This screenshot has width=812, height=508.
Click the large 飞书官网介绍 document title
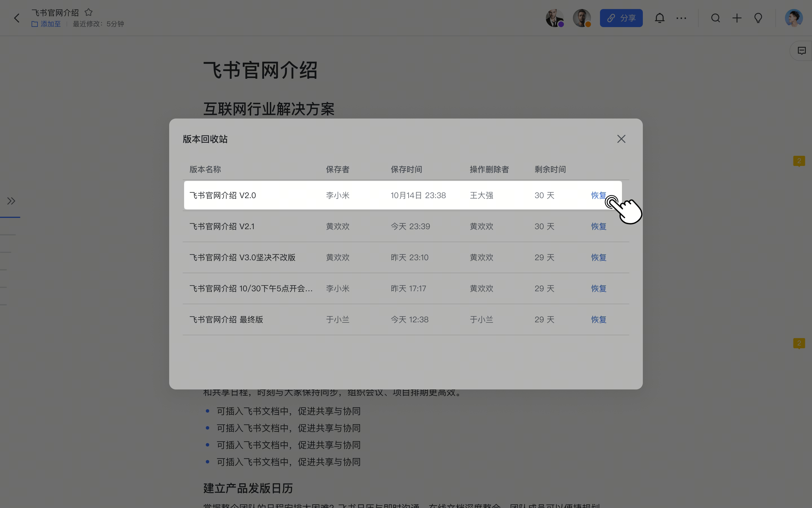click(x=261, y=70)
